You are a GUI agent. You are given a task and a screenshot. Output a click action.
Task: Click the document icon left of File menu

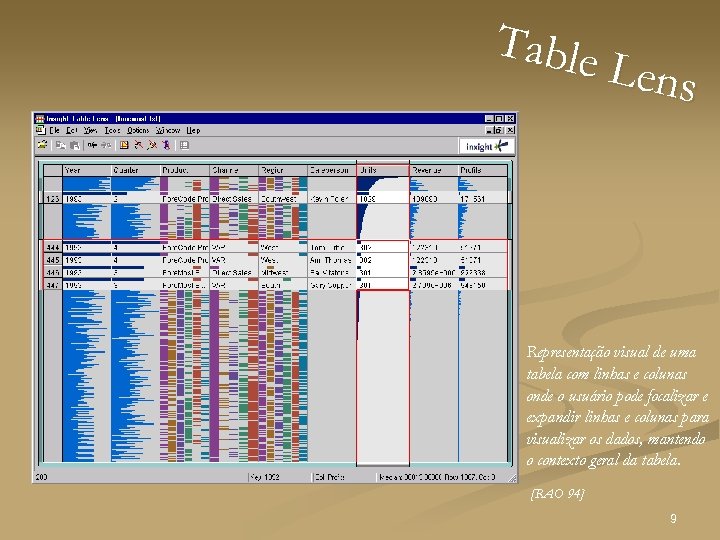coord(40,130)
